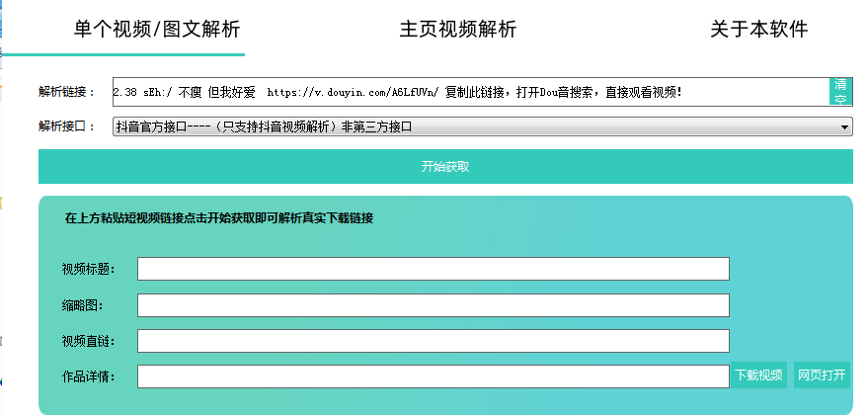
Task: Click the 网页打开 button
Action: (822, 375)
